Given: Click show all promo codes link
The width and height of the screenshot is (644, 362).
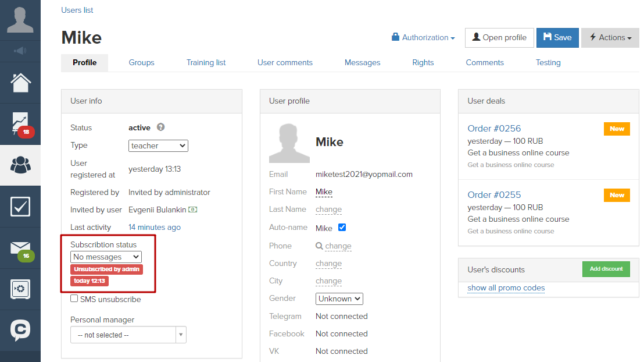Looking at the screenshot, I should click(x=506, y=288).
